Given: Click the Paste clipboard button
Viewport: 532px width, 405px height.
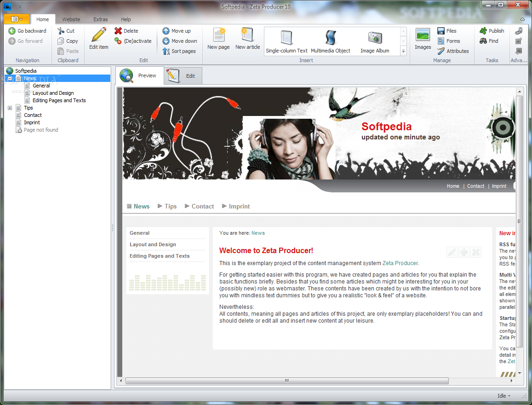Looking at the screenshot, I should pos(68,51).
